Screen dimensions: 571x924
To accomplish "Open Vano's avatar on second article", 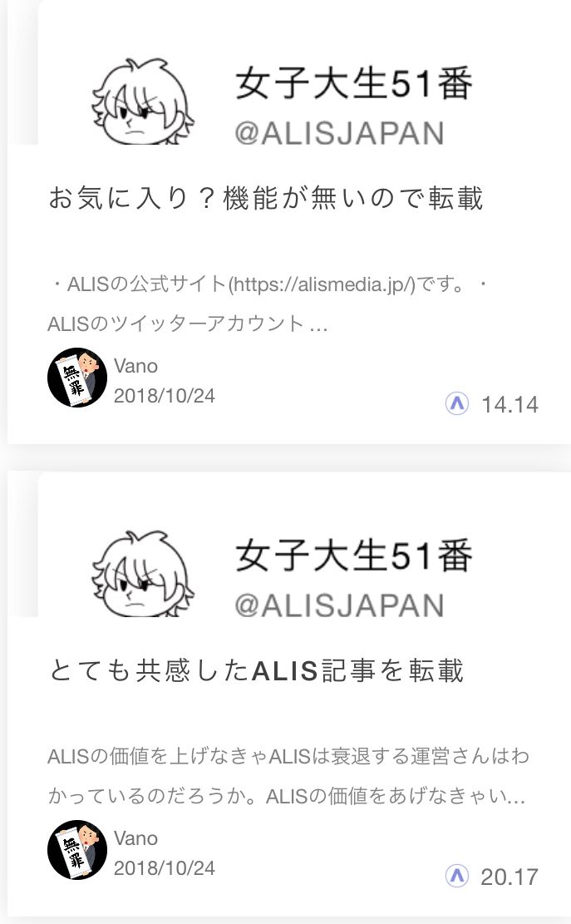I will tap(77, 850).
